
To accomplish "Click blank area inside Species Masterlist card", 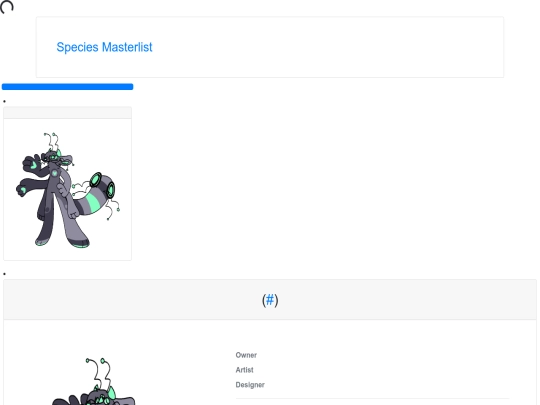I will coord(327,47).
